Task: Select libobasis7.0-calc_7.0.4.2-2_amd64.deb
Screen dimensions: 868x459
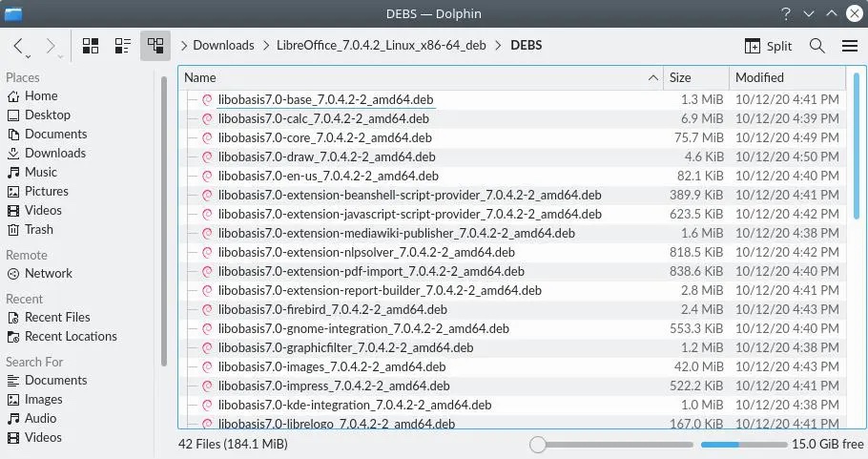Action: pyautogui.click(x=323, y=118)
